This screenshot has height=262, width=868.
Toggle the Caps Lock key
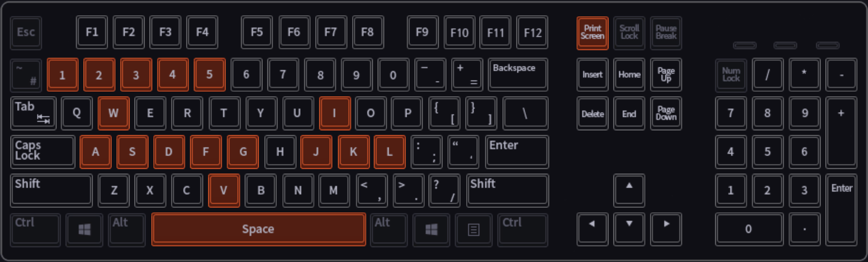pyautogui.click(x=43, y=152)
